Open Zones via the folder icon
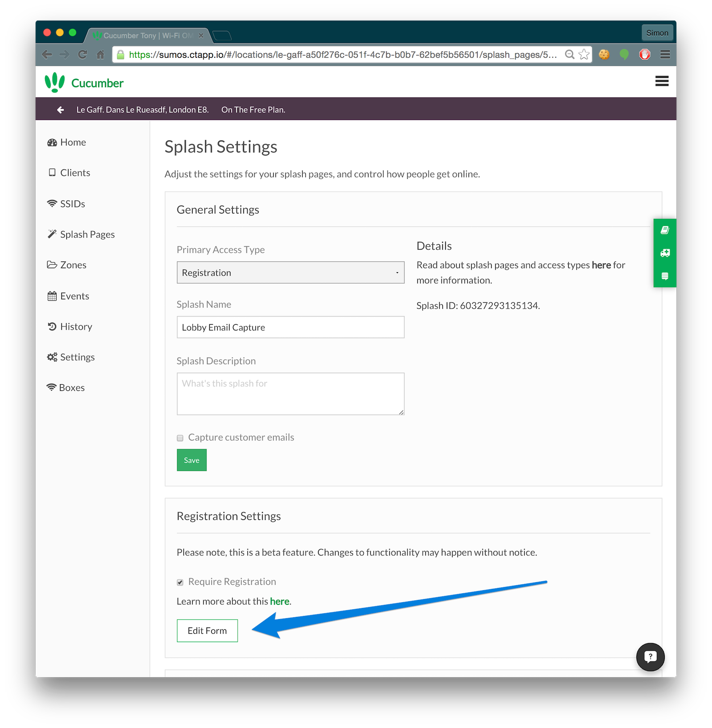The height and width of the screenshot is (728, 712). [x=52, y=265]
